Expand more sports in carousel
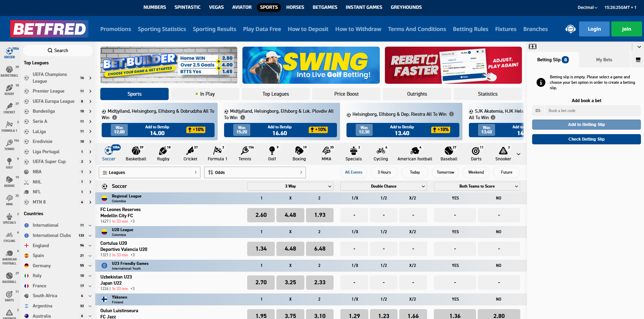The image size is (644, 319). tap(519, 154)
